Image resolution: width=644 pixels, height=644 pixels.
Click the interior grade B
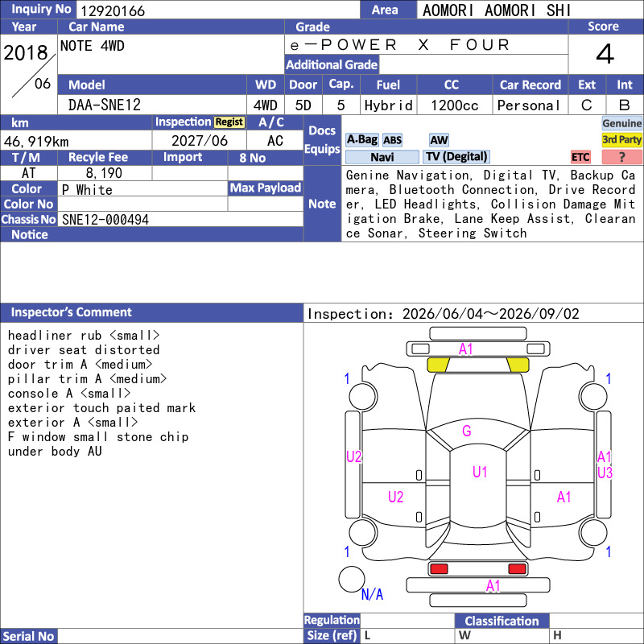pyautogui.click(x=625, y=105)
